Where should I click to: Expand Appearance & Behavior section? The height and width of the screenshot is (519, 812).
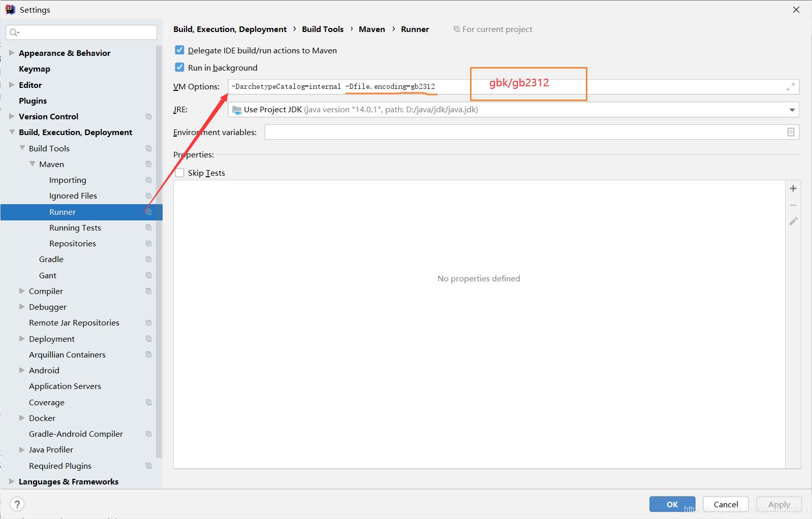12,53
